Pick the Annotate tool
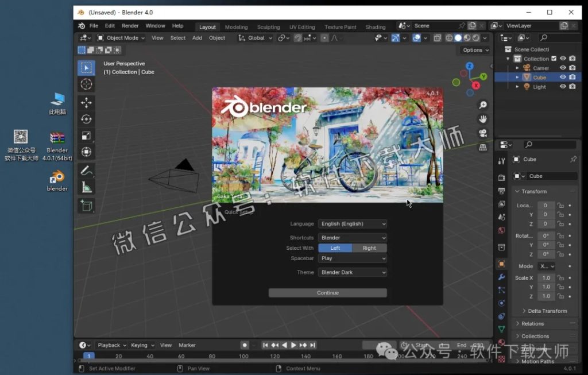Viewport: 588px width, 375px height. 86,171
